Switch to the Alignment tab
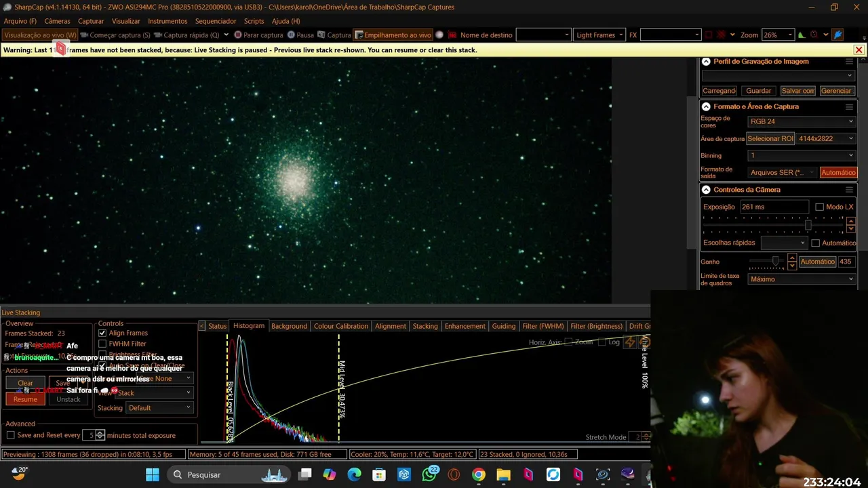This screenshot has width=868, height=488. click(391, 326)
